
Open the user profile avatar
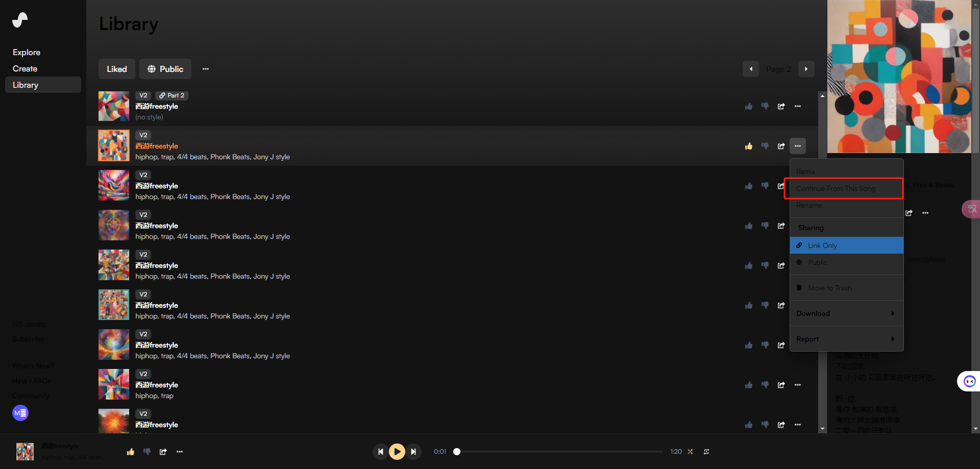(20, 413)
